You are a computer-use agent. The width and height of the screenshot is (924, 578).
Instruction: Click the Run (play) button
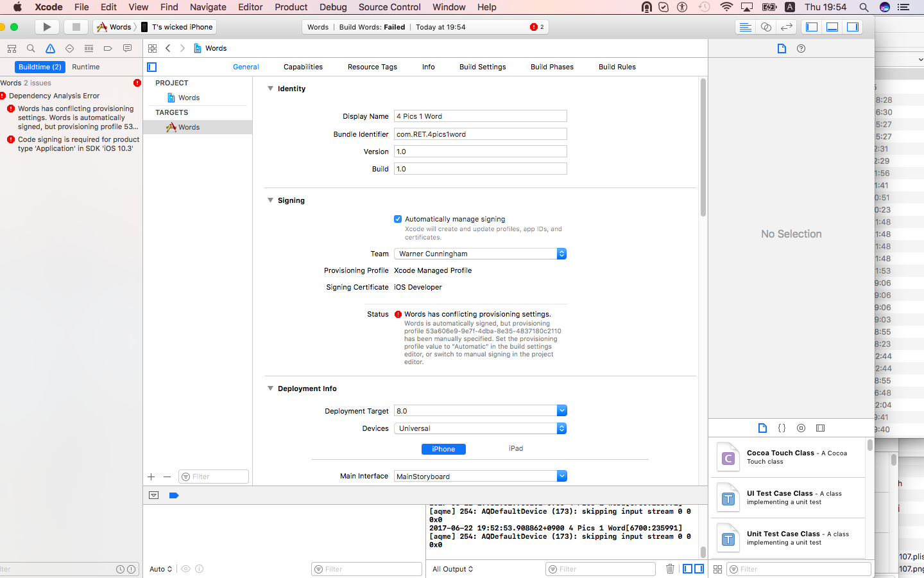46,27
